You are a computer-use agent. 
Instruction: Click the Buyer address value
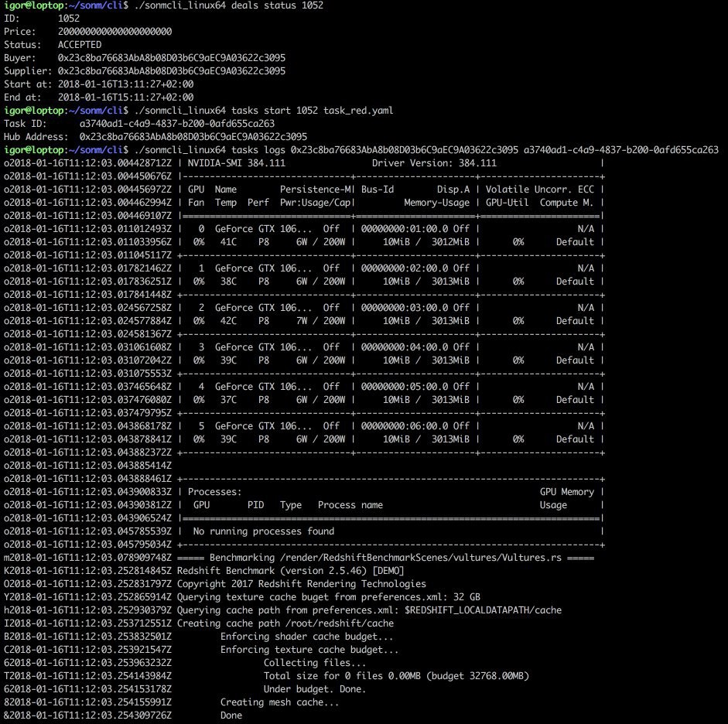pyautogui.click(x=172, y=58)
